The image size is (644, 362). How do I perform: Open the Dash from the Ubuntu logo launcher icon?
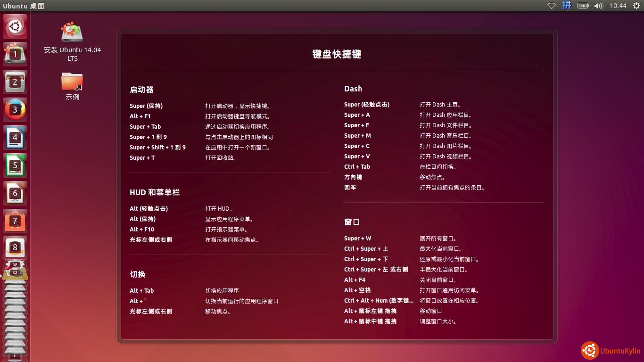[15, 26]
